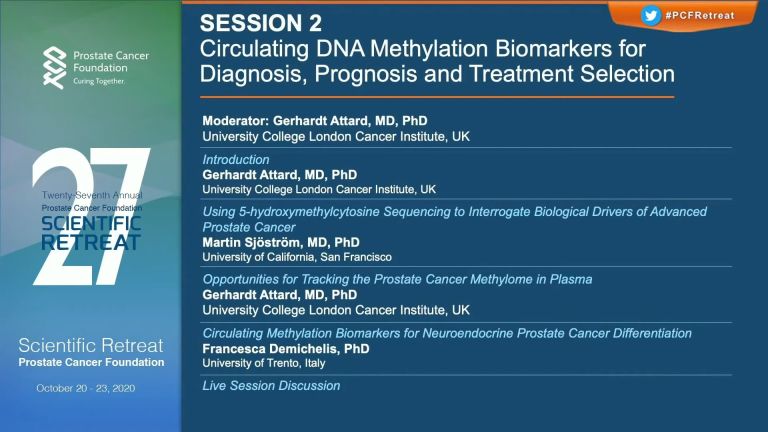Click the Scientific Retreat sidebar title
The image size is (768, 432).
[x=91, y=345]
